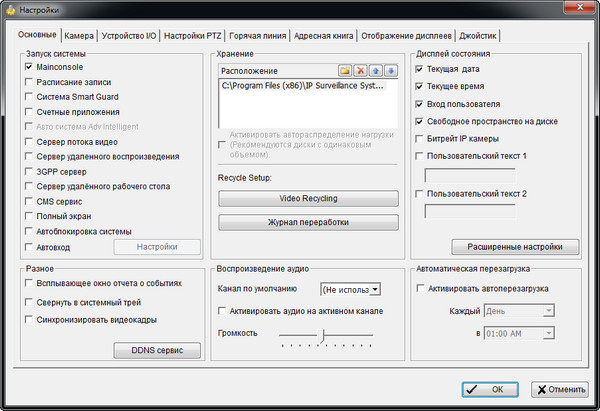Open the Настройки PTZ tab
Viewport: 600px width, 411px height.
coord(194,35)
